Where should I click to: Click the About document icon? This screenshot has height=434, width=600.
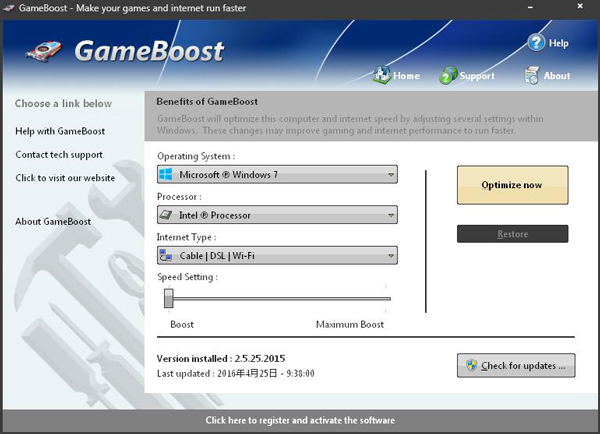point(532,75)
